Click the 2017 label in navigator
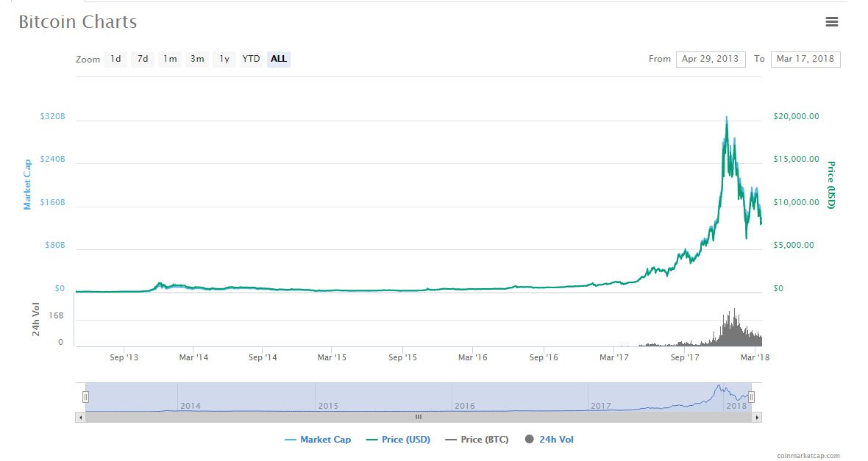Screen dimensions: 868x461 (x=601, y=406)
